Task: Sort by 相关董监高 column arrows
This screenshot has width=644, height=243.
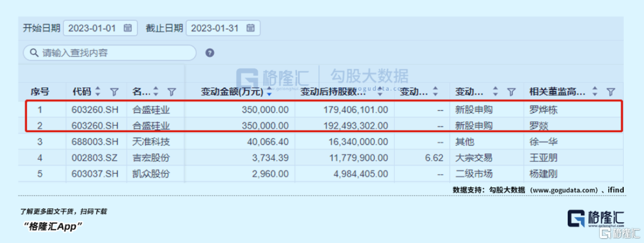Action: 596,92
